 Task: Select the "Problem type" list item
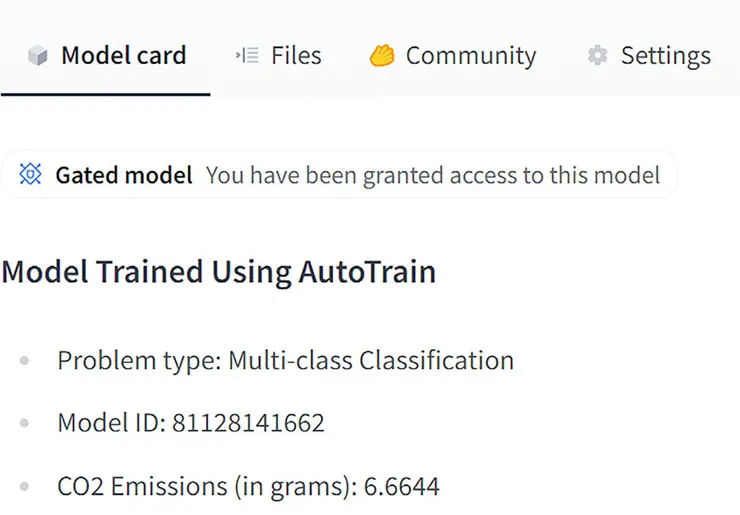pyautogui.click(x=285, y=360)
